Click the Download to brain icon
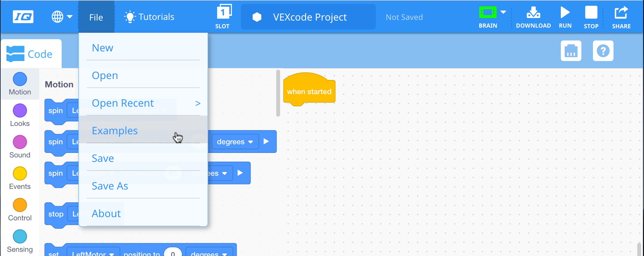The image size is (644, 256). tap(533, 13)
